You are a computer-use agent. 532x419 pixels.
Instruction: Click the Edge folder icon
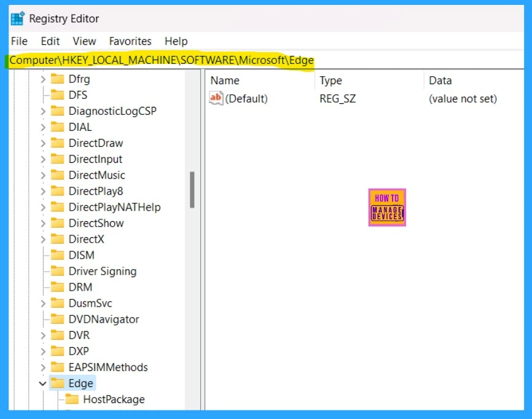tap(57, 383)
